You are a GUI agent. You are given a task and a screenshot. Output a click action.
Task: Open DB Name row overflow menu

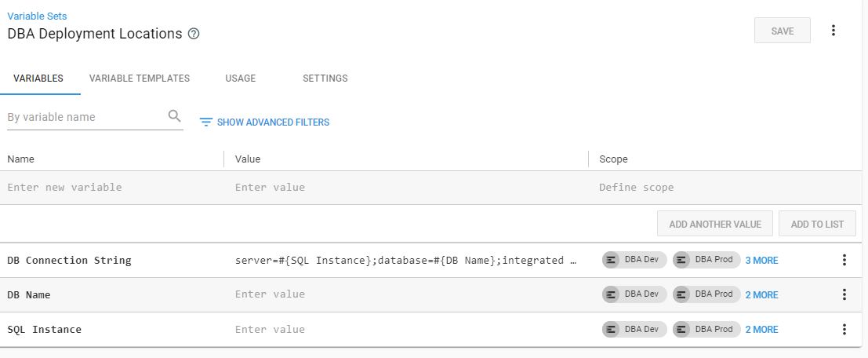[844, 295]
